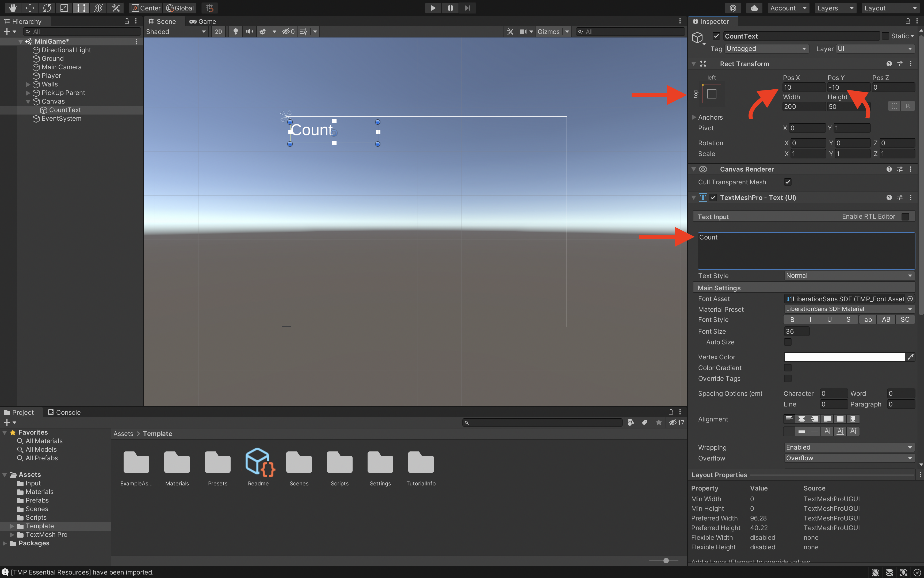The width and height of the screenshot is (924, 578).
Task: Enable Color Gradient checkbox
Action: click(788, 367)
